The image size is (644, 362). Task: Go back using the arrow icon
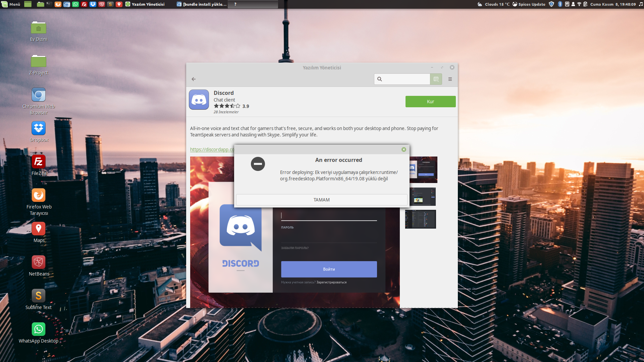pyautogui.click(x=194, y=79)
